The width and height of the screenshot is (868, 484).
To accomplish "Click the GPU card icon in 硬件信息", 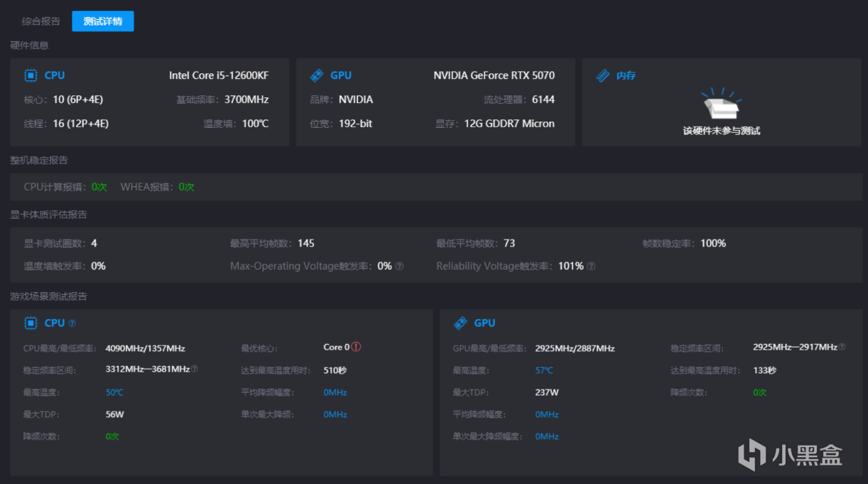I will point(317,75).
